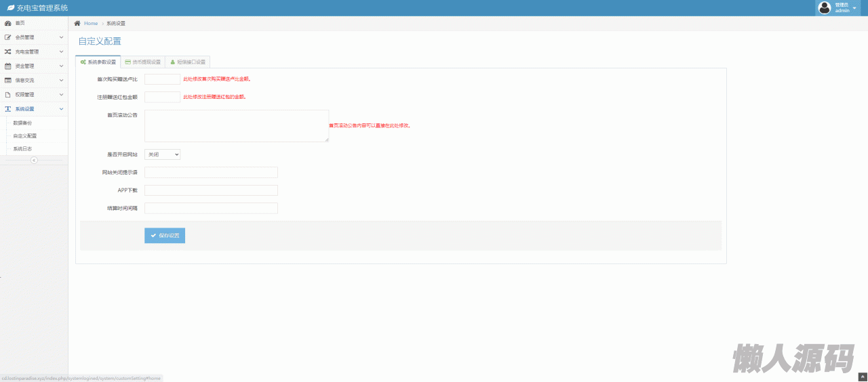
Task: Focus the APP下载 input field
Action: pyautogui.click(x=212, y=190)
